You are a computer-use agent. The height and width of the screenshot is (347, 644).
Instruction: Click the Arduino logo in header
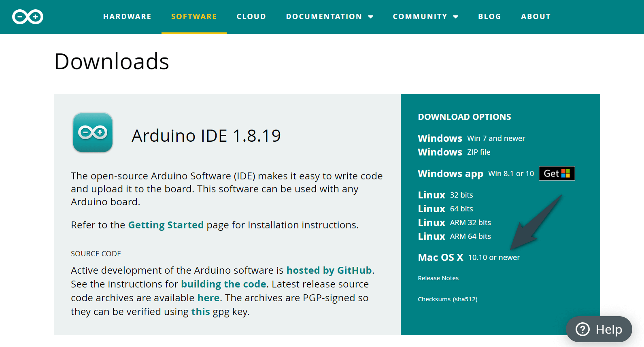28,17
